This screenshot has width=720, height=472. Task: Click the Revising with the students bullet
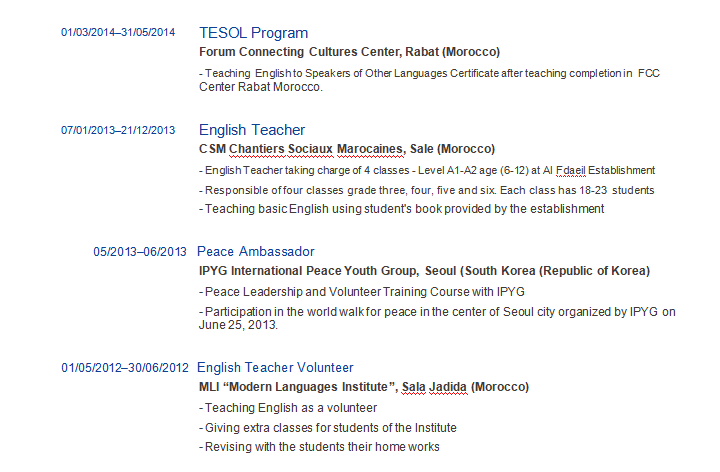[319, 447]
